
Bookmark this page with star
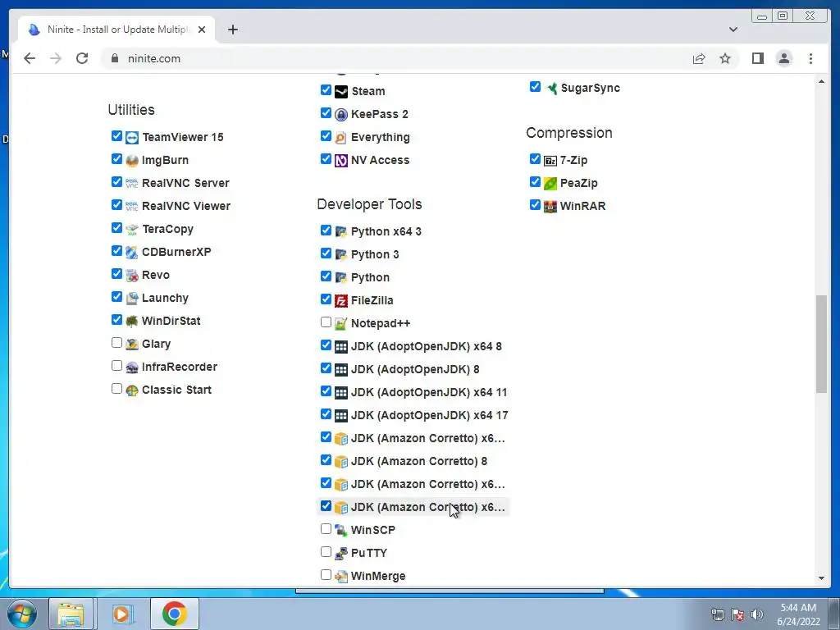point(725,58)
